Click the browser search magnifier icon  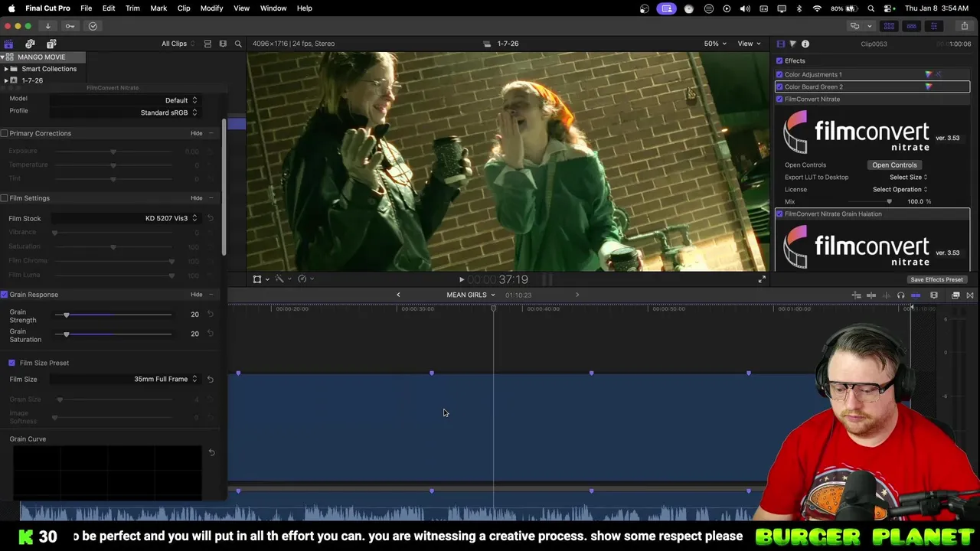[238, 44]
